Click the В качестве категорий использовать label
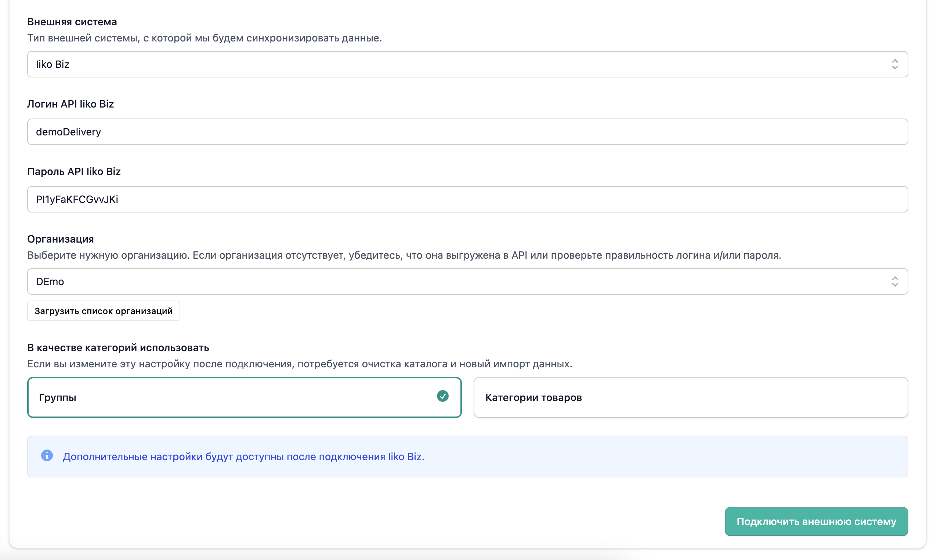 pyautogui.click(x=118, y=348)
